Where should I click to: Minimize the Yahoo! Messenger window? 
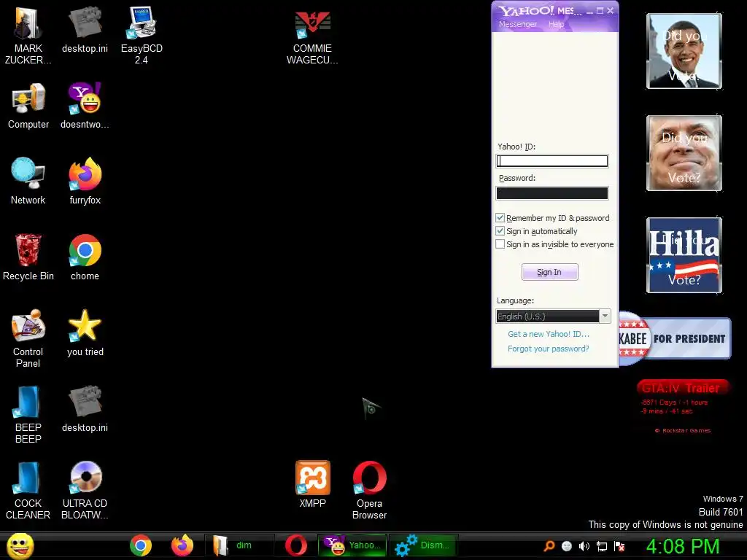coord(589,10)
